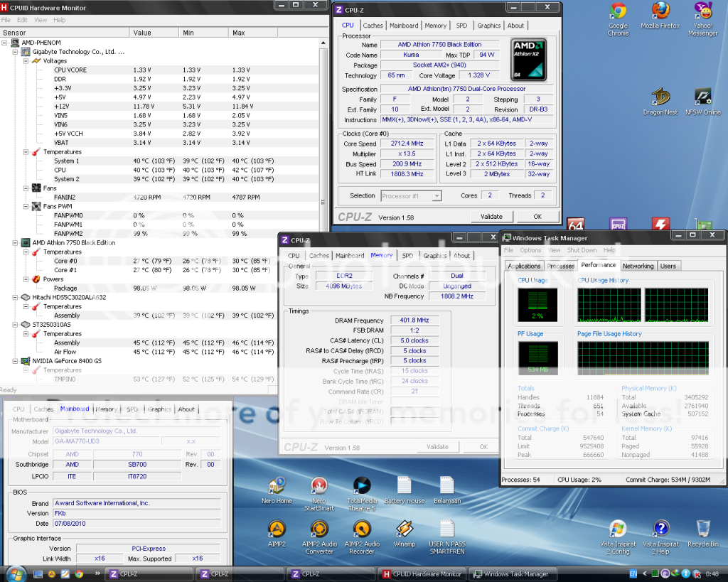This screenshot has height=582, width=728.
Task: Open Yahoo! Messenger desktop icon
Action: pyautogui.click(x=703, y=19)
